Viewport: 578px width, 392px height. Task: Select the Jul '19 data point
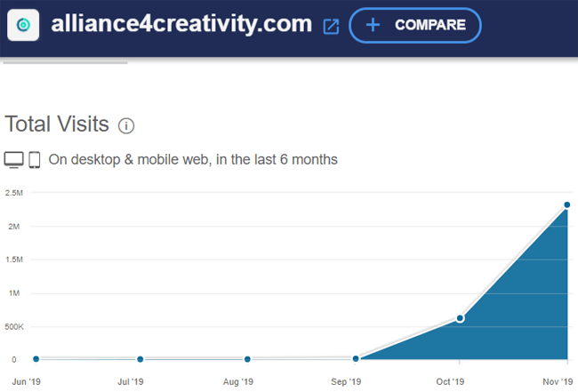[140, 359]
